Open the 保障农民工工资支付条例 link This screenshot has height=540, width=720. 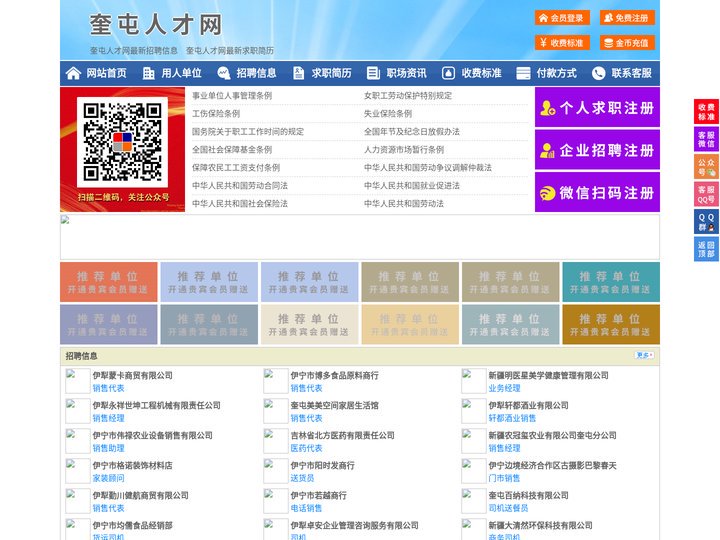[236, 168]
